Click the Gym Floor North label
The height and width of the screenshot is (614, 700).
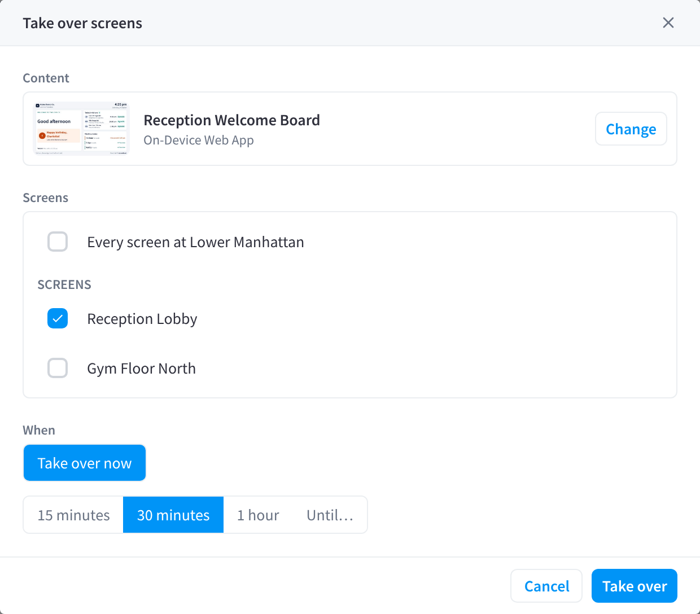pos(142,369)
